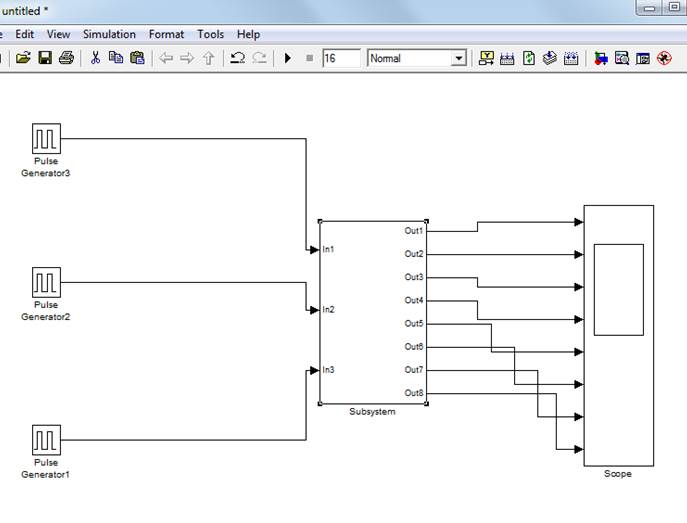Click the In2 port label on Subsystem
Screen dimensions: 687x523
pos(328,310)
